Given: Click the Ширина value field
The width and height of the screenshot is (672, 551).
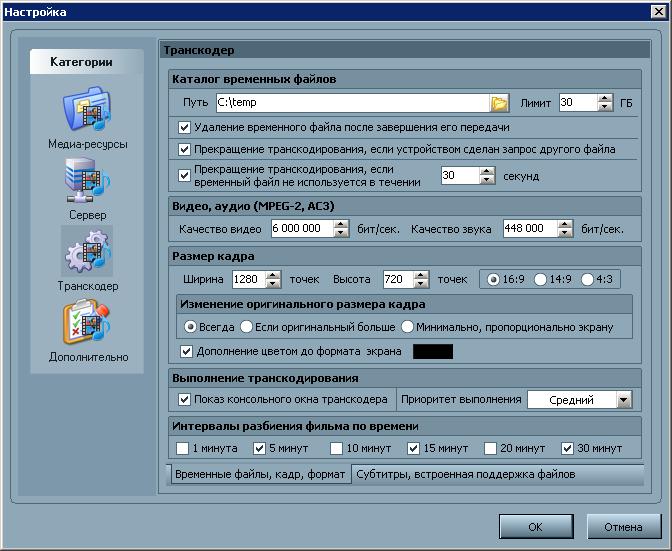Looking at the screenshot, I should (249, 279).
